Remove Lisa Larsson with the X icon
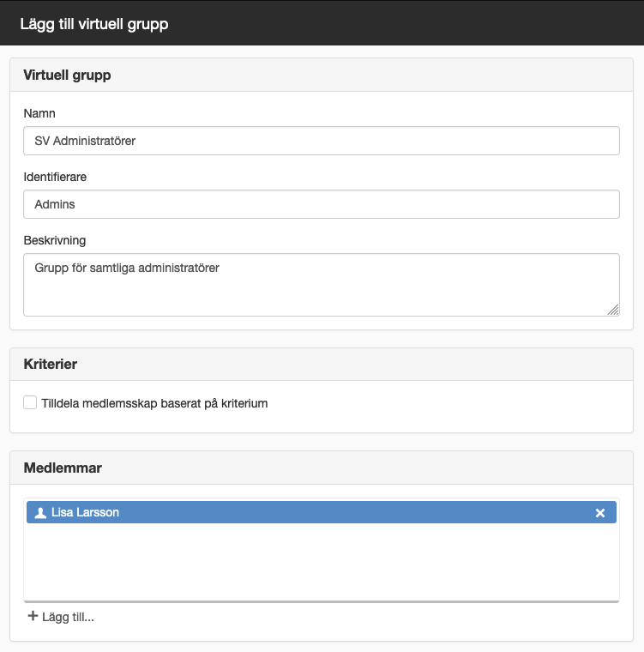 [600, 513]
